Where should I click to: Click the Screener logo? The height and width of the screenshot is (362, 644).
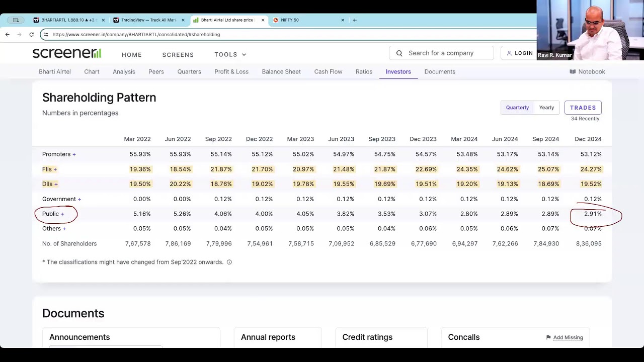click(67, 53)
